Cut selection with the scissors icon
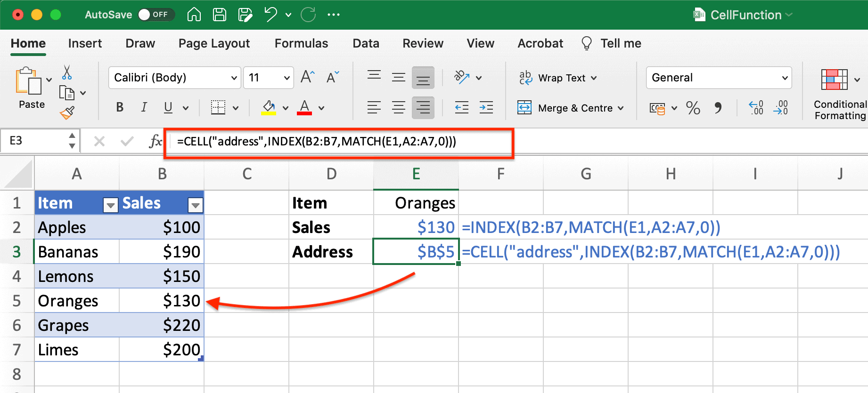The height and width of the screenshot is (393, 868). tap(67, 72)
